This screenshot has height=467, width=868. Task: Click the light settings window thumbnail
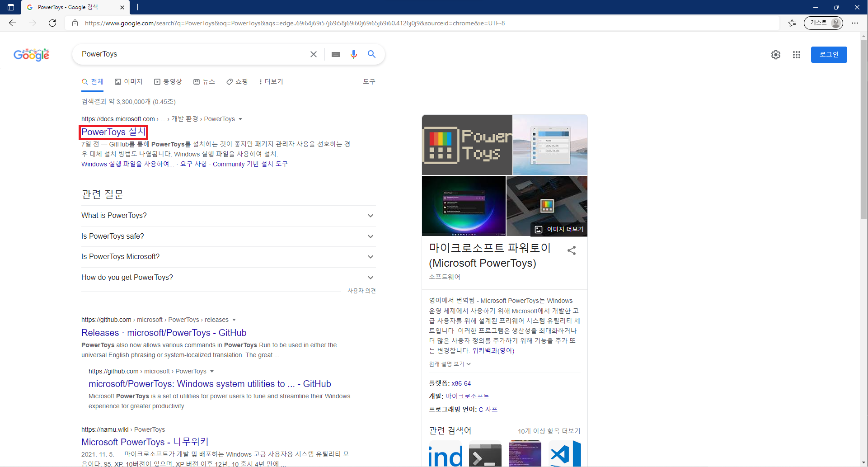pyautogui.click(x=550, y=145)
